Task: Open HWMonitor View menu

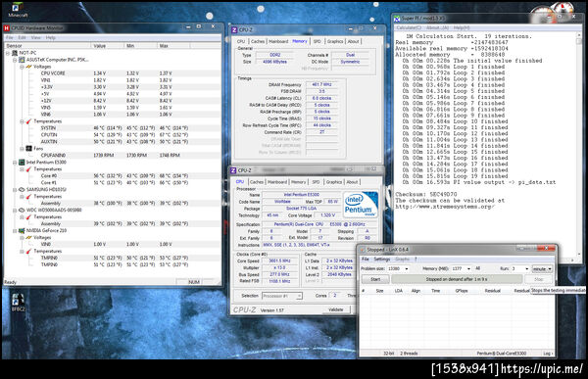Action: click(x=35, y=38)
